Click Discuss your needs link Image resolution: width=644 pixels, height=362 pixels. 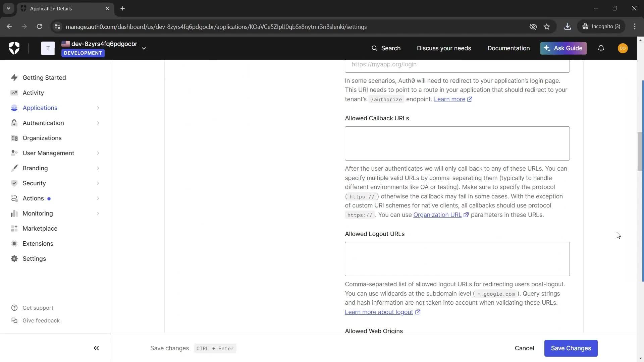click(444, 48)
